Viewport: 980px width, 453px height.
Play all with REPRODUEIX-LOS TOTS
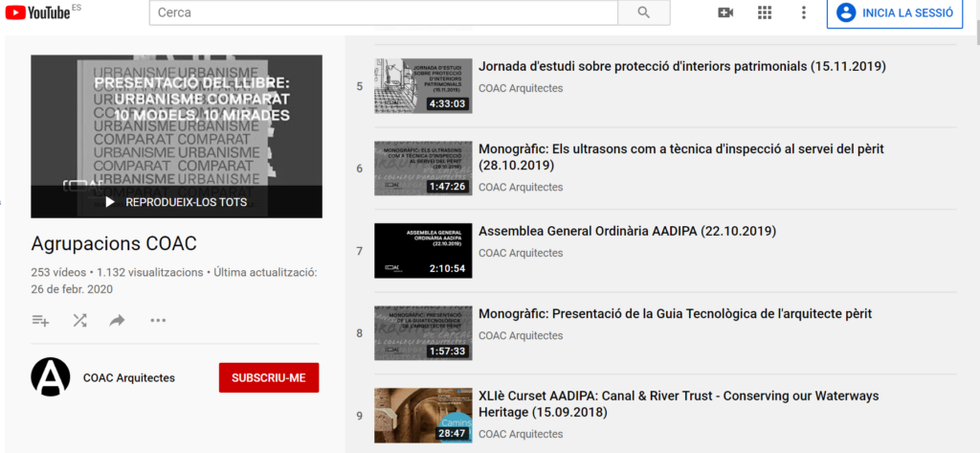pos(176,202)
